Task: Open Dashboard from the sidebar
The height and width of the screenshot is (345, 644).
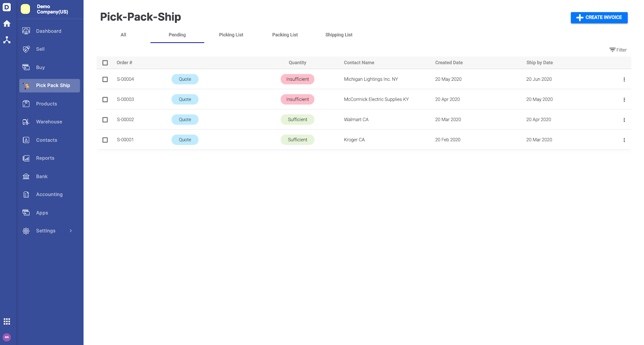Action: (50, 31)
